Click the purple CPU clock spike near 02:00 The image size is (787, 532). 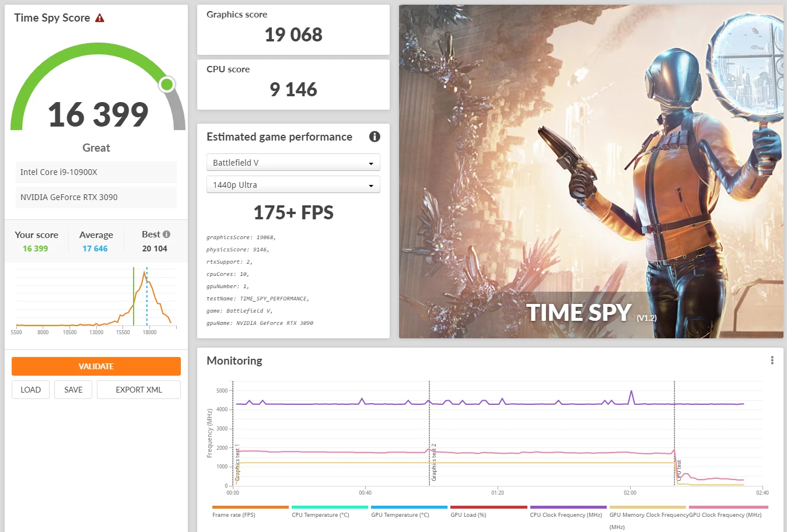tap(631, 397)
